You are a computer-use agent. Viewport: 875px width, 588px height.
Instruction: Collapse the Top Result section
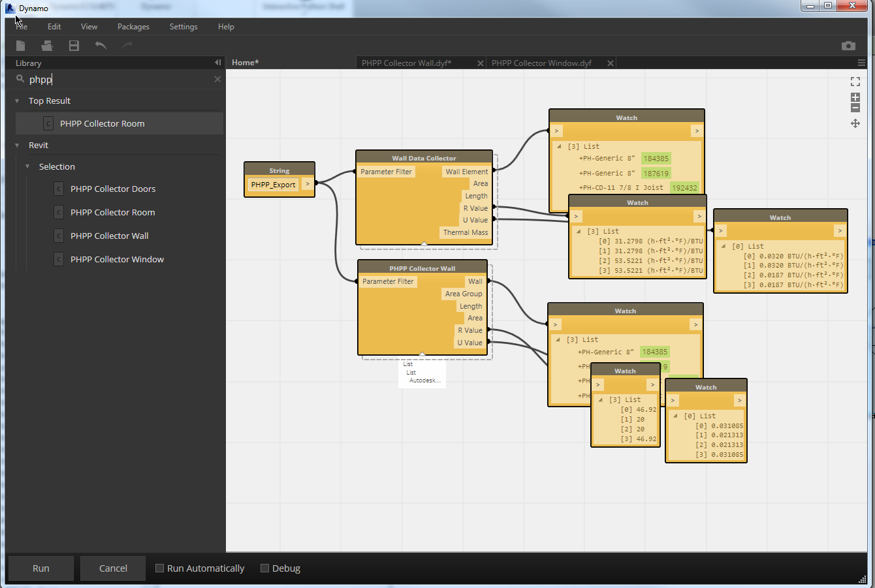pos(17,101)
